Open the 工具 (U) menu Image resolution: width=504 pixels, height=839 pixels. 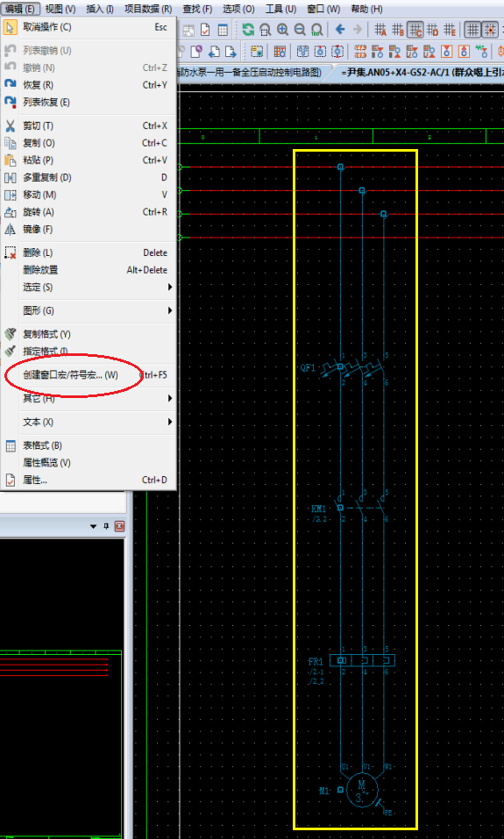click(x=280, y=9)
